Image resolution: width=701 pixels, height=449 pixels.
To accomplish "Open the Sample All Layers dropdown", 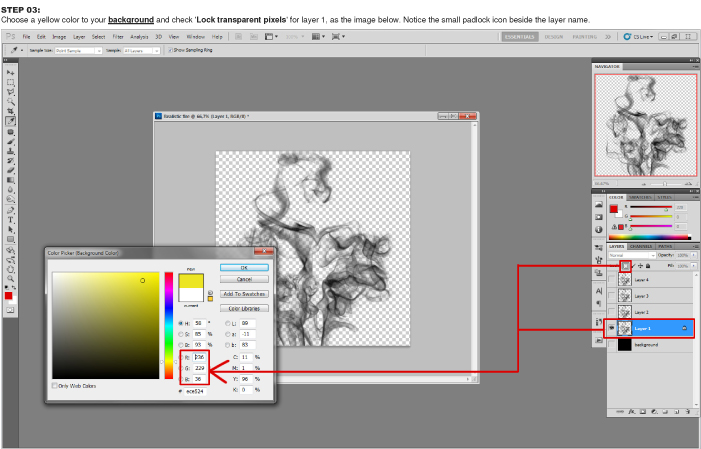I will pos(141,51).
